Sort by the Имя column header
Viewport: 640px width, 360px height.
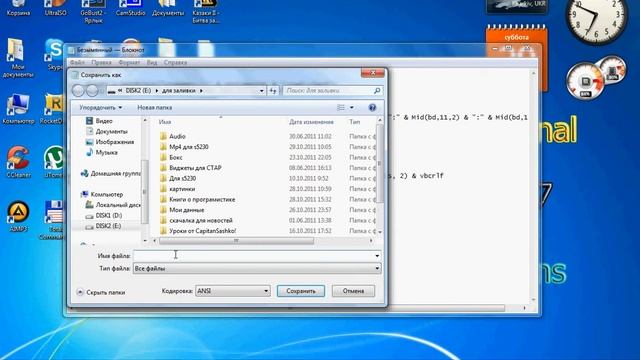coord(165,122)
